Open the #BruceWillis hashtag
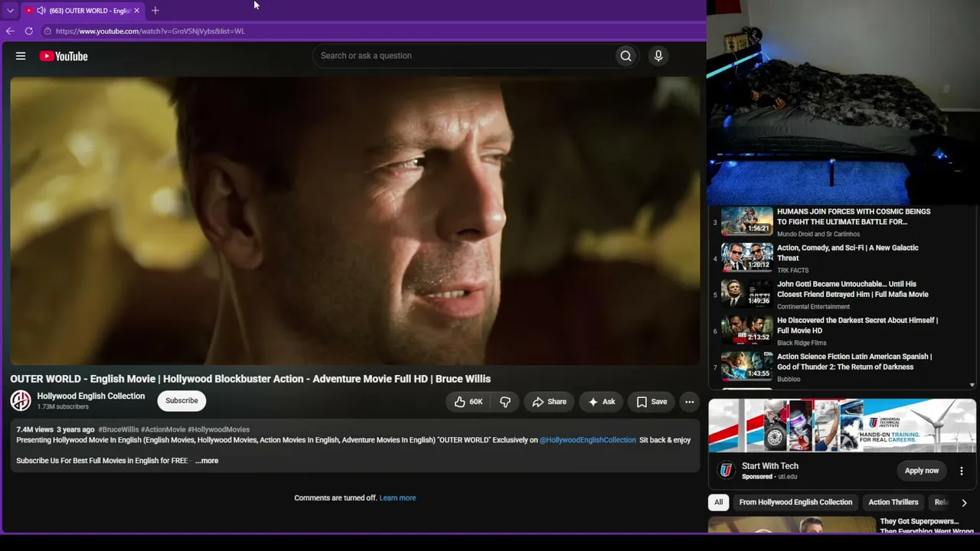Screen dimensions: 980x551 point(119,430)
